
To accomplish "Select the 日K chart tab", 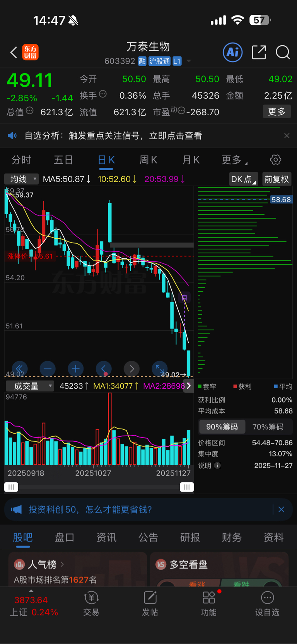I will tap(106, 160).
